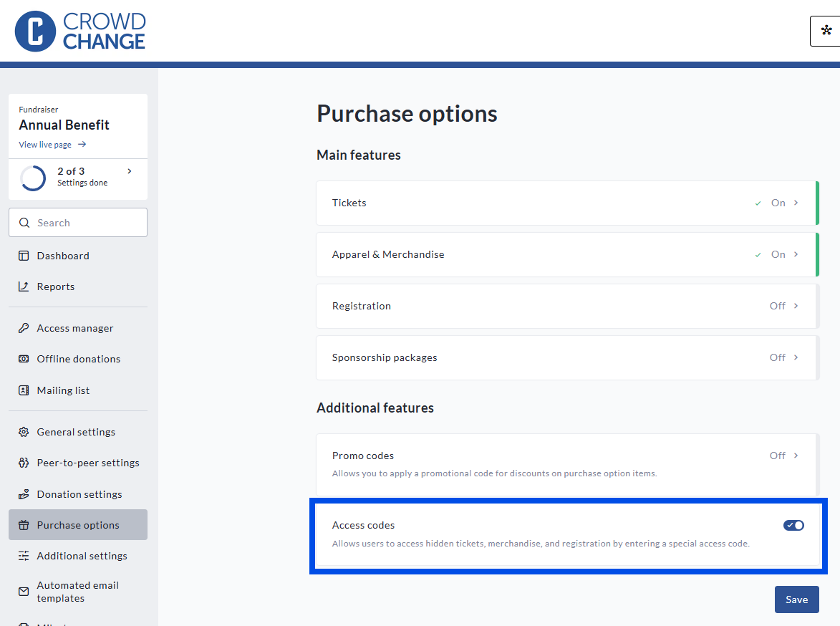This screenshot has width=840, height=626.
Task: Click the Mailing list contact icon
Action: tap(24, 390)
